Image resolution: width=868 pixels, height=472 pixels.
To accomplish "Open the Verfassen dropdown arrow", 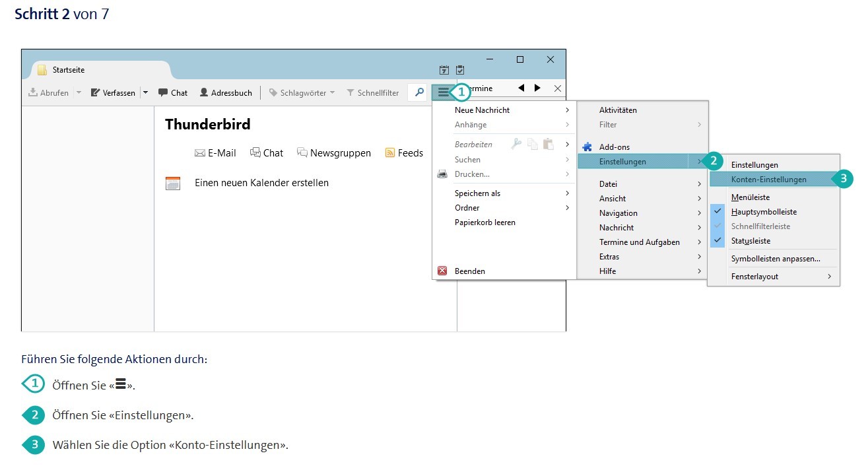I will tap(146, 93).
